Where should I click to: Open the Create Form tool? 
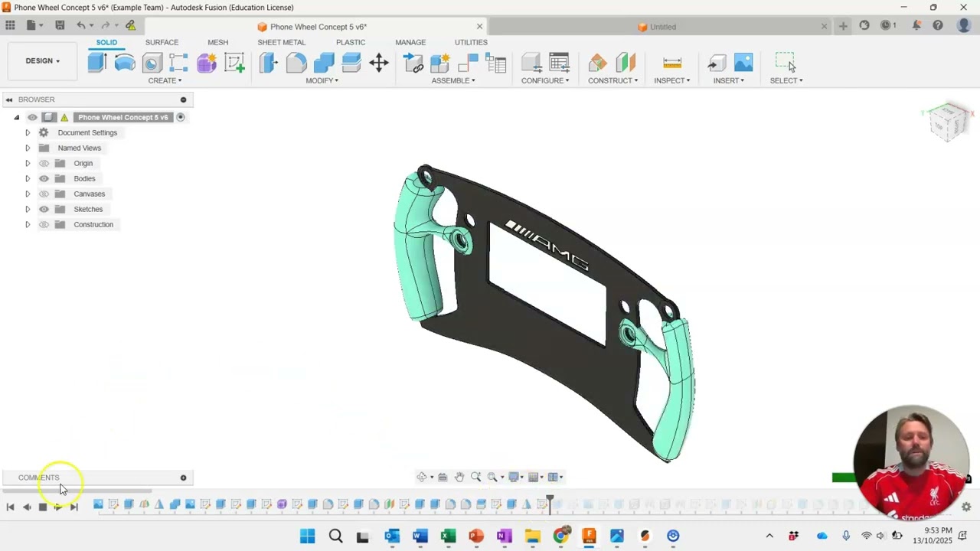point(207,63)
